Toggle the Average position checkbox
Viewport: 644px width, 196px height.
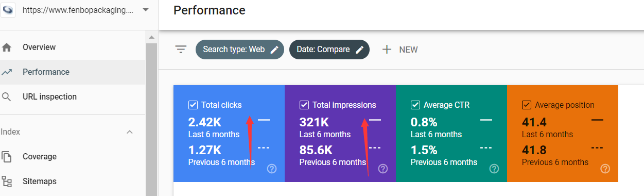click(527, 105)
